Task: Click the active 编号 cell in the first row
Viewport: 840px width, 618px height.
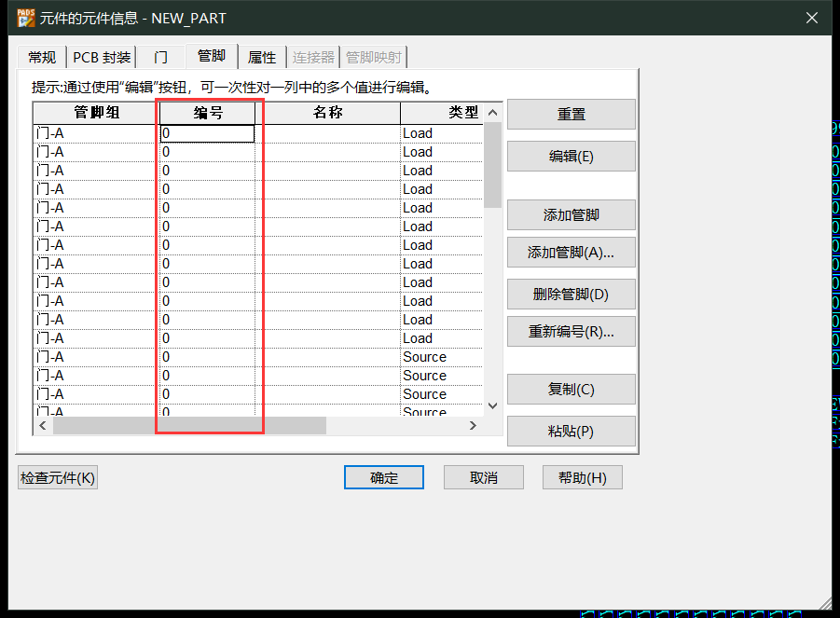Action: [207, 133]
